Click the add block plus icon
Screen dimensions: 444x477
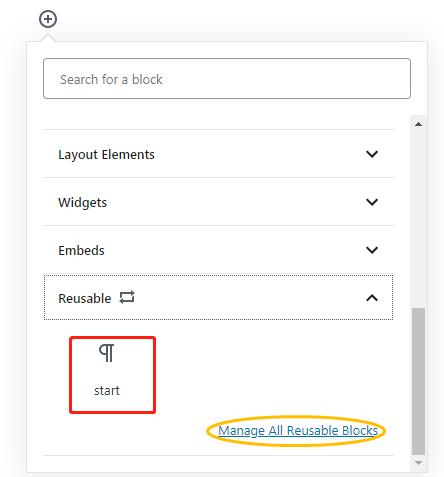[x=48, y=19]
